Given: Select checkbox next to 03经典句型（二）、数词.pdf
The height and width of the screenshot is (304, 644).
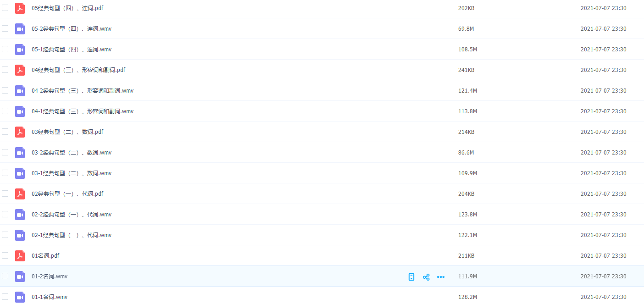Looking at the screenshot, I should coord(5,132).
